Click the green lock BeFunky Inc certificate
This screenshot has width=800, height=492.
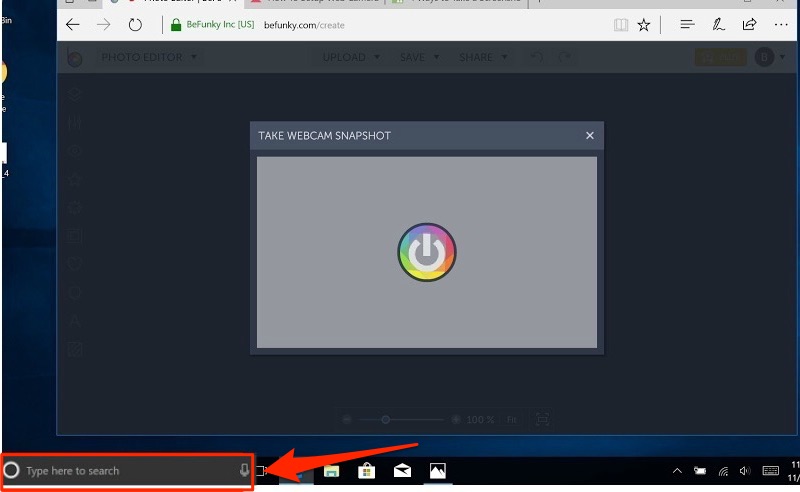point(213,24)
